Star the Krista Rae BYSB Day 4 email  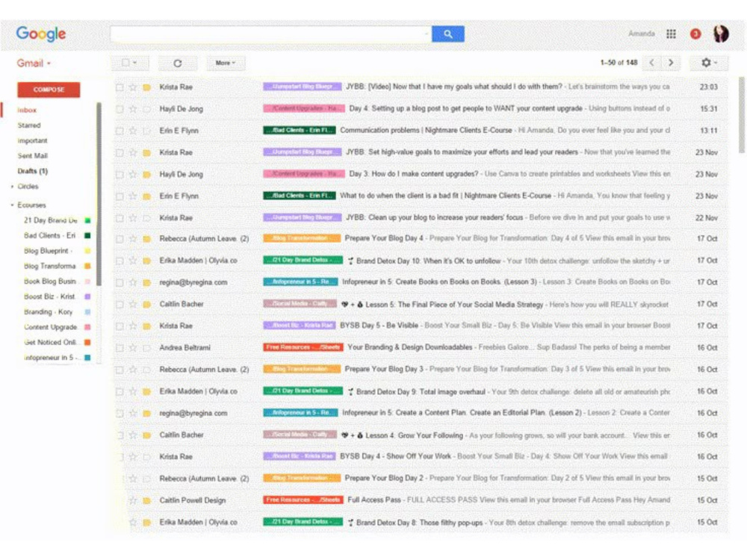(133, 457)
